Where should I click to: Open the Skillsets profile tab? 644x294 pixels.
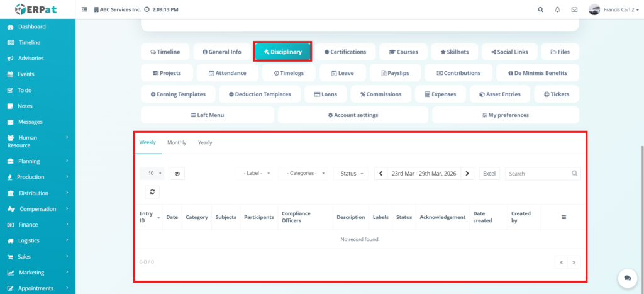pos(454,52)
